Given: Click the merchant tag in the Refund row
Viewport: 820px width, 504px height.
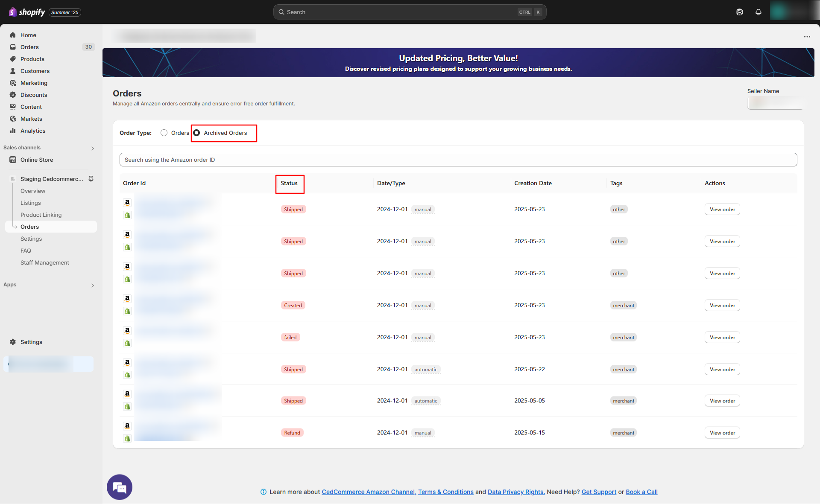Looking at the screenshot, I should (624, 433).
